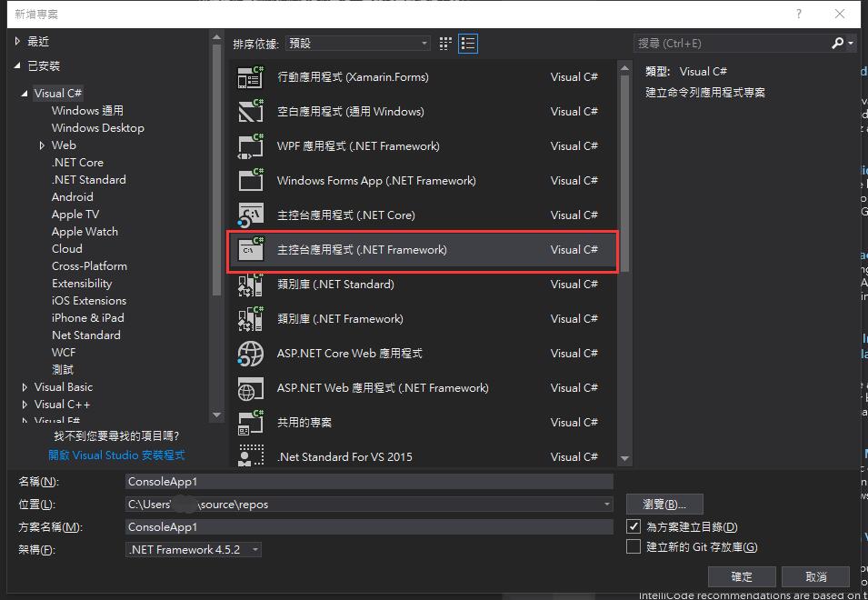This screenshot has height=600, width=868.
Task: Click the ASP.NET Web .NET Framework icon
Action: click(x=251, y=388)
